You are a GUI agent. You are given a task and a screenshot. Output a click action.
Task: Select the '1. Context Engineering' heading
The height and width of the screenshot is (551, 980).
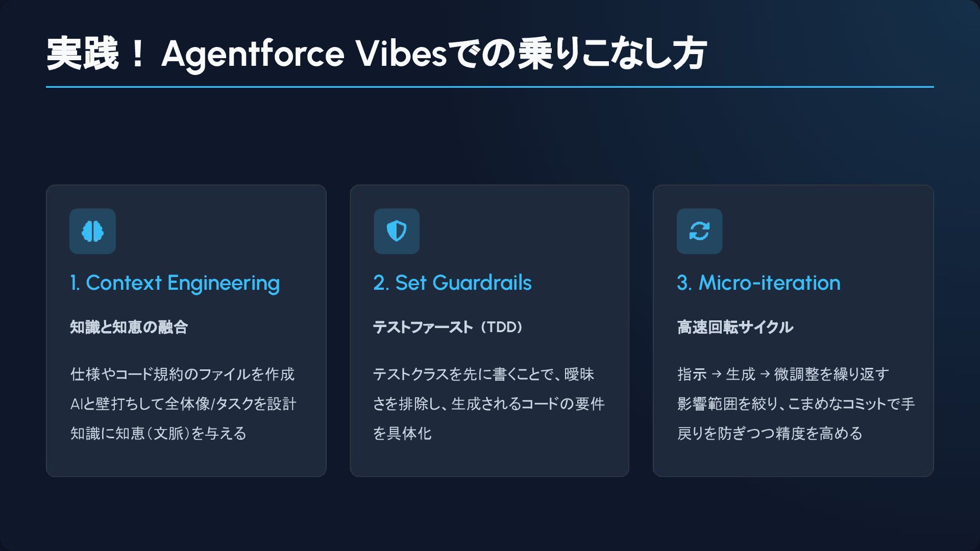175,283
